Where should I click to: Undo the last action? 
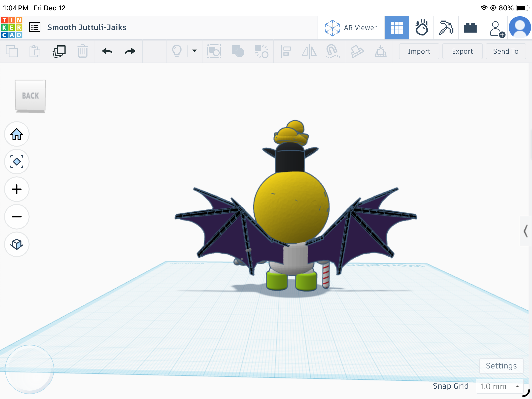pyautogui.click(x=107, y=51)
